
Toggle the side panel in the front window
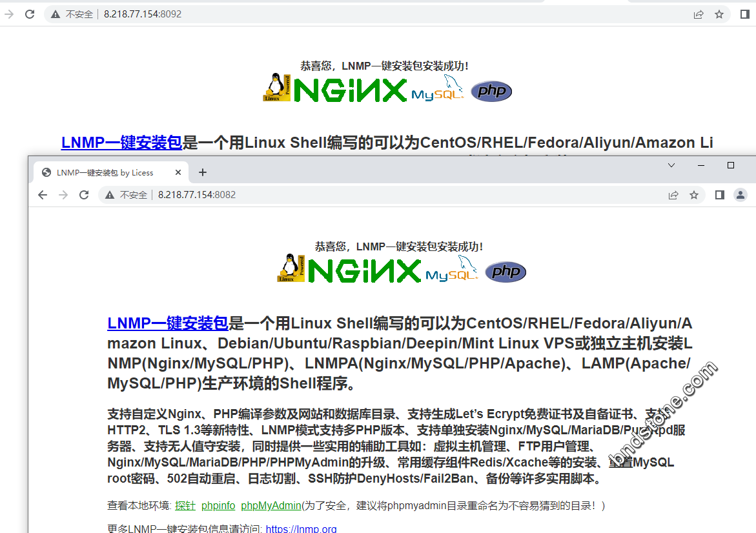click(x=719, y=195)
